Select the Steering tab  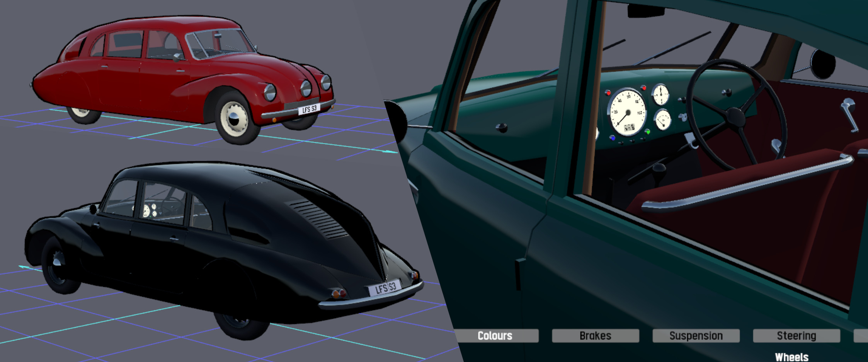797,336
